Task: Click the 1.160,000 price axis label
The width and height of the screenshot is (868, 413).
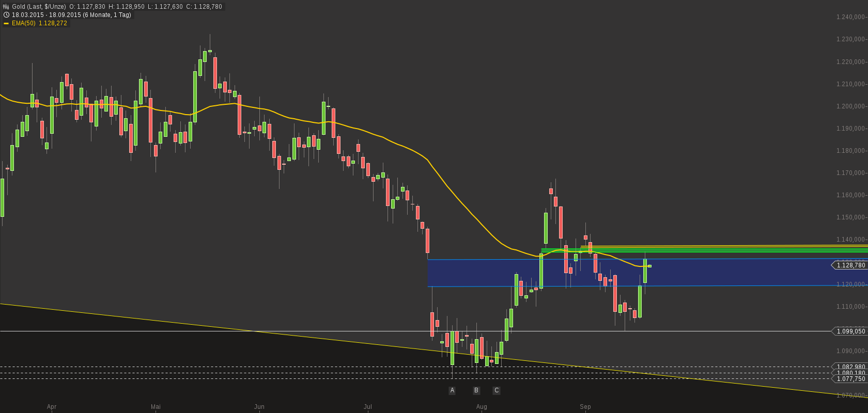Action: tap(850, 195)
